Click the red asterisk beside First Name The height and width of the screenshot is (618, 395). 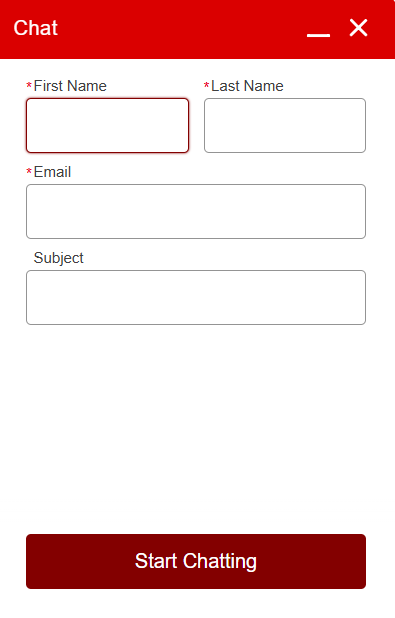pyautogui.click(x=29, y=85)
